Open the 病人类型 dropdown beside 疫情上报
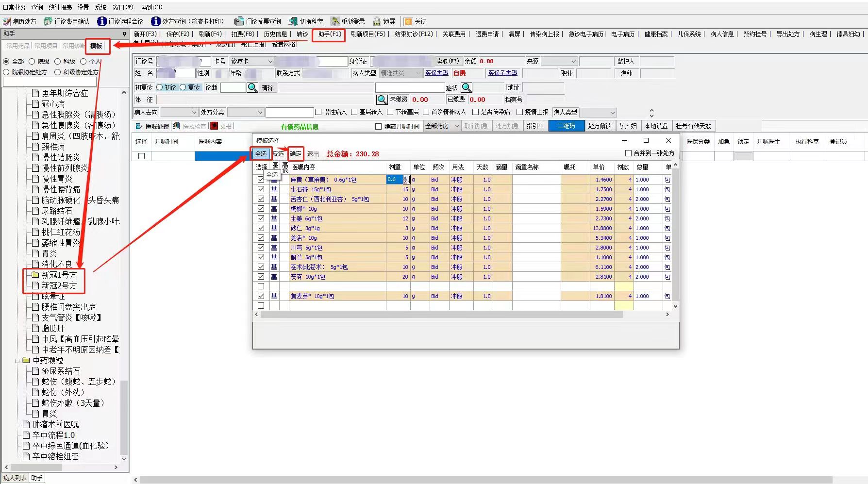This screenshot has width=868, height=484. (612, 113)
